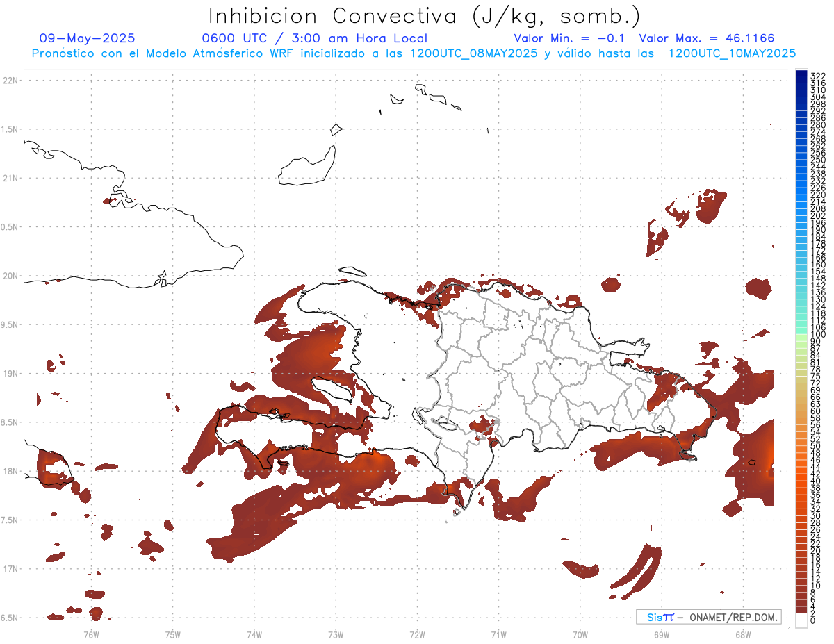Click the 'Valor Max. = 46.1166' readout
The height and width of the screenshot is (644, 834).
(707, 39)
